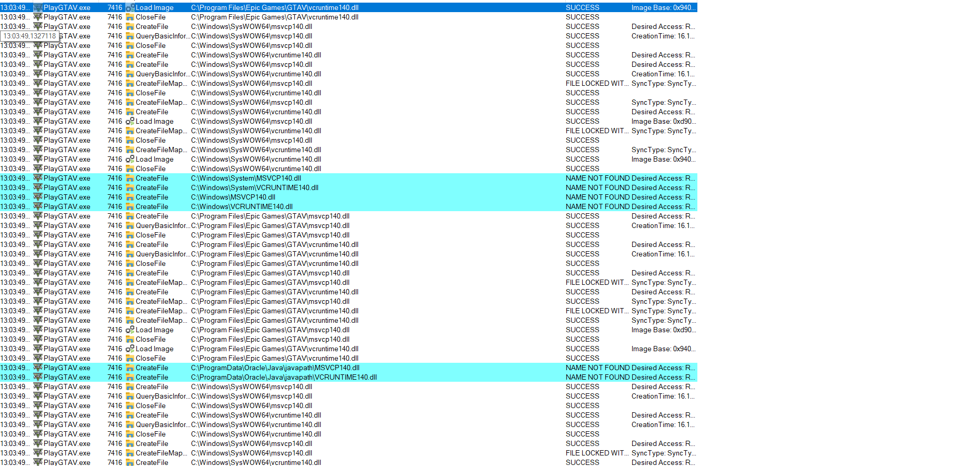Click CreateFileMap icon in FILE LOCKED GTAV\vcruntime140.dll row
Viewport: 980px width, 466px height.
[x=130, y=311]
